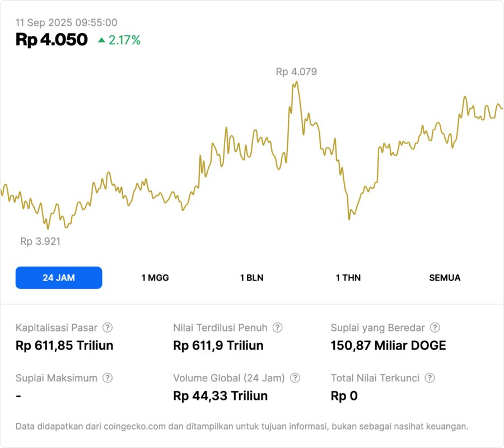Click the Rp 44,33 Triliun volume value

click(x=220, y=396)
